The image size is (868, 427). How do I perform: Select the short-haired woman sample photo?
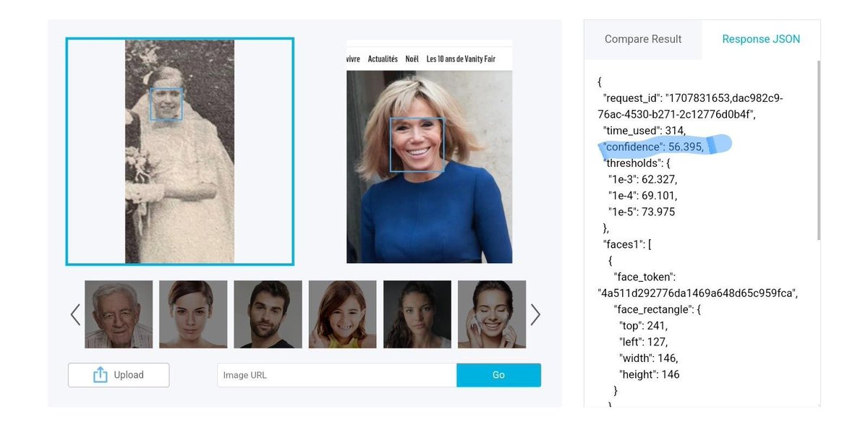click(193, 314)
